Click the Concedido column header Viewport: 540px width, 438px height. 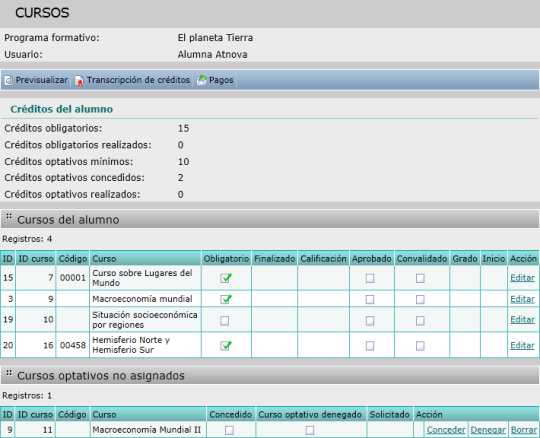coord(231,414)
